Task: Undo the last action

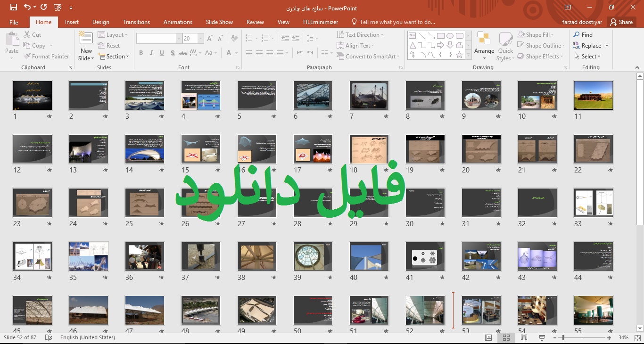Action: point(27,8)
